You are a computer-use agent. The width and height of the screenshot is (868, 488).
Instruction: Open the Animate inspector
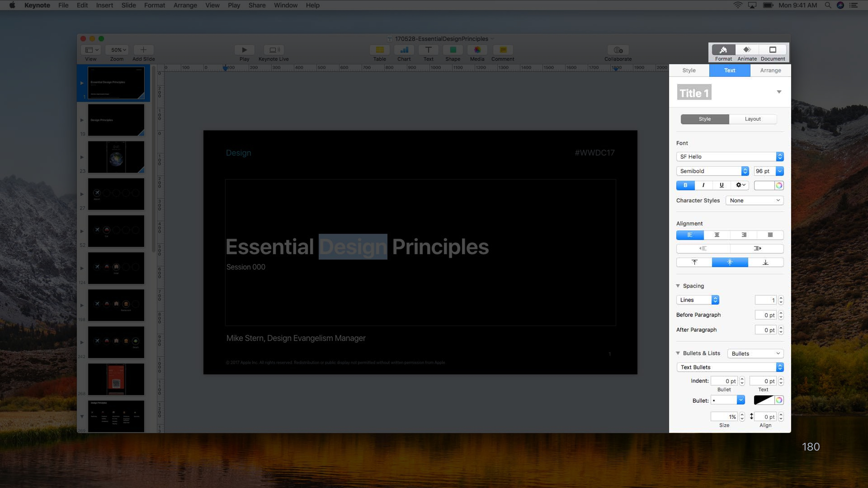click(x=747, y=50)
